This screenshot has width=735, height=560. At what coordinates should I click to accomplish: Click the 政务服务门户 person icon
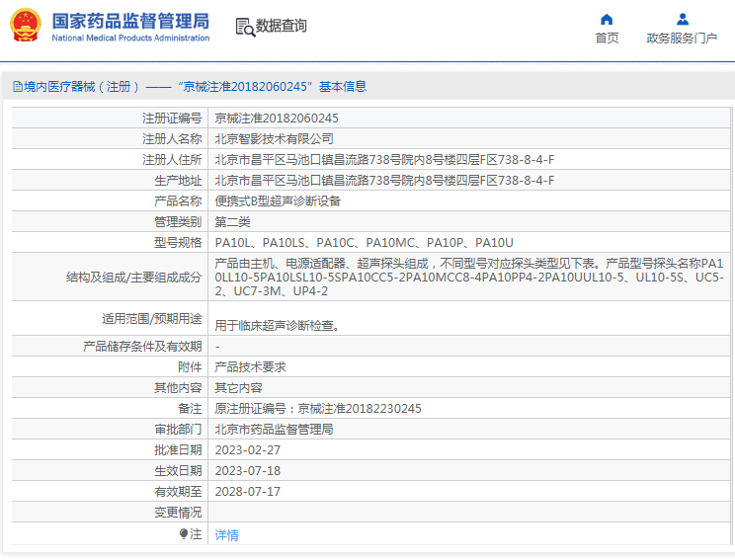point(682,19)
